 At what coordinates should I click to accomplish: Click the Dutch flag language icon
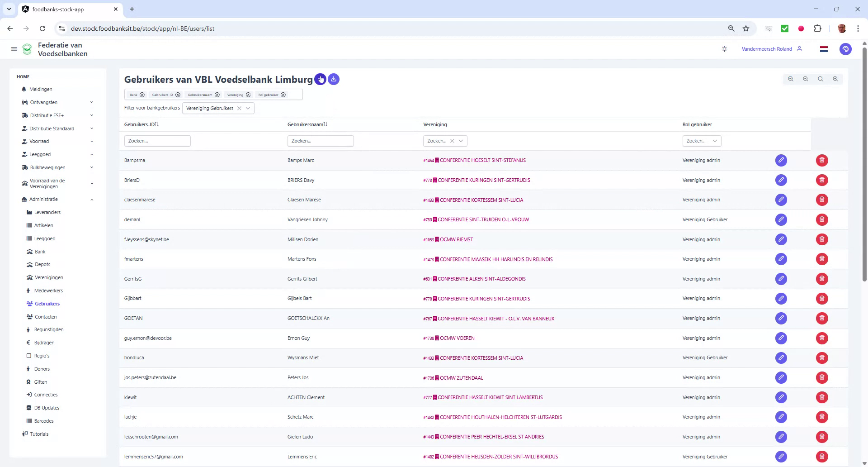click(x=824, y=49)
